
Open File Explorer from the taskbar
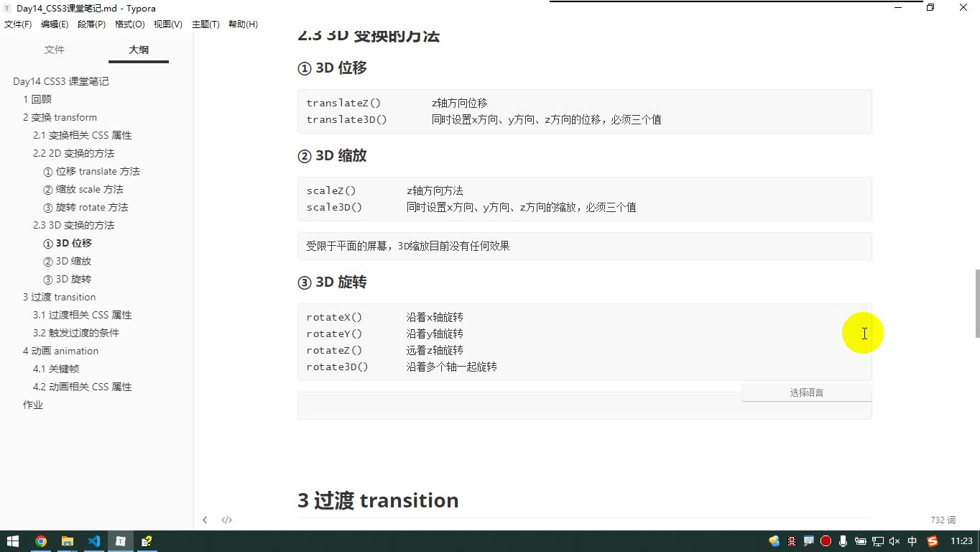[x=68, y=541]
